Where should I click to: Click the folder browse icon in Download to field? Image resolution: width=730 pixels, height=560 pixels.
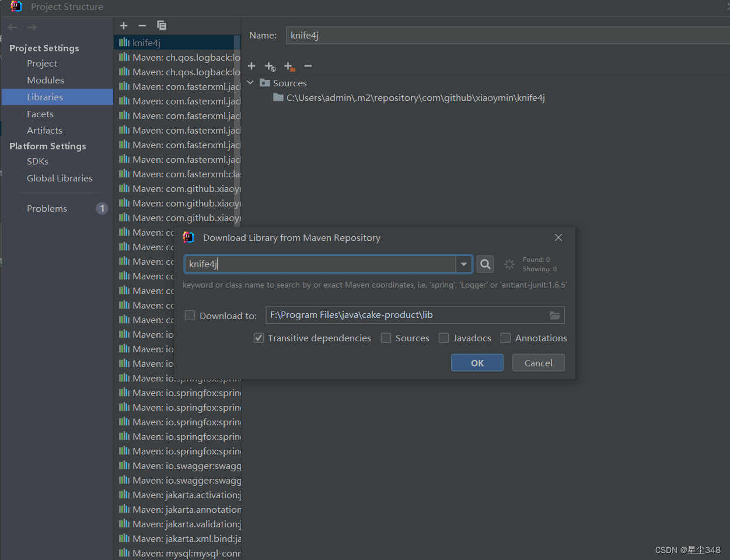click(554, 315)
